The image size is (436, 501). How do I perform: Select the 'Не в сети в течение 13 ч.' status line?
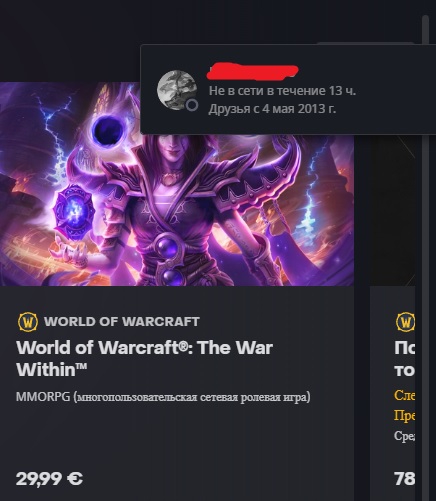(282, 91)
